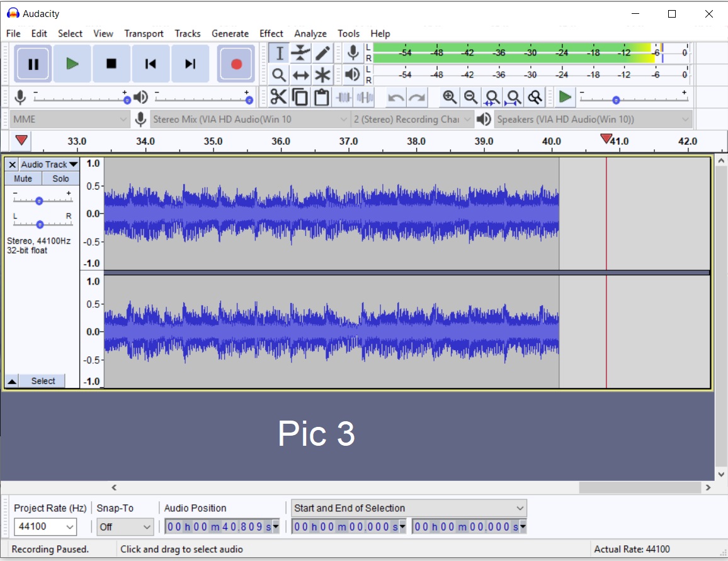Close the Audio Track with X

pyautogui.click(x=12, y=164)
